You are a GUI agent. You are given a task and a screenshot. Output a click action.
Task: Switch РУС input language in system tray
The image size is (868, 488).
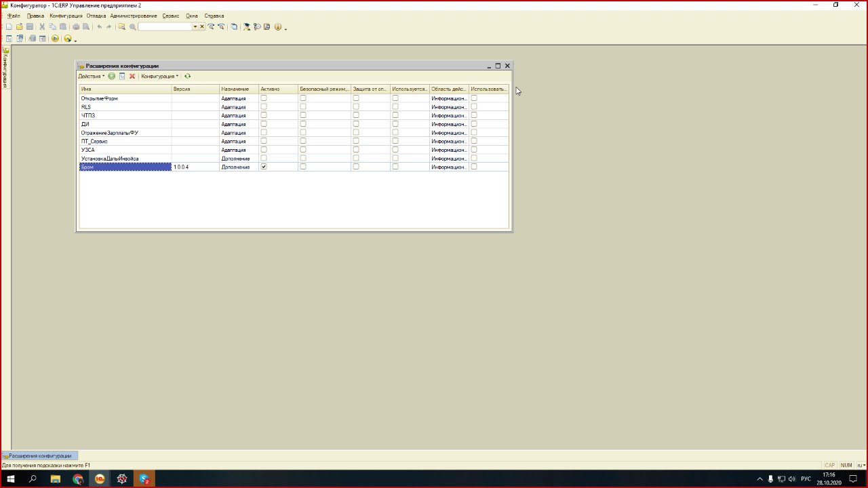click(806, 479)
